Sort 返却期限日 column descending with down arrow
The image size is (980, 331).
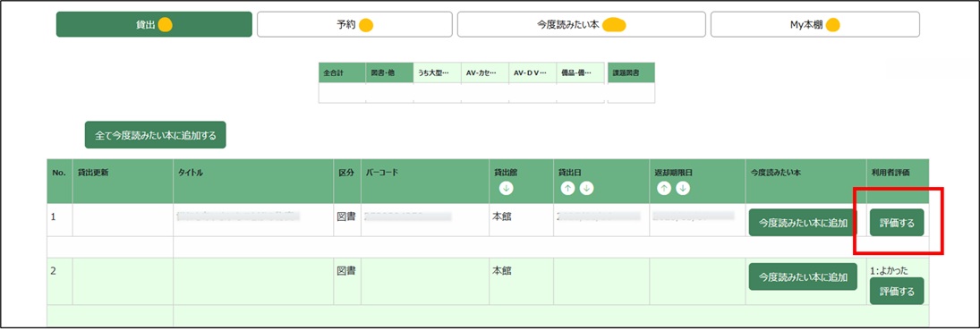click(683, 188)
